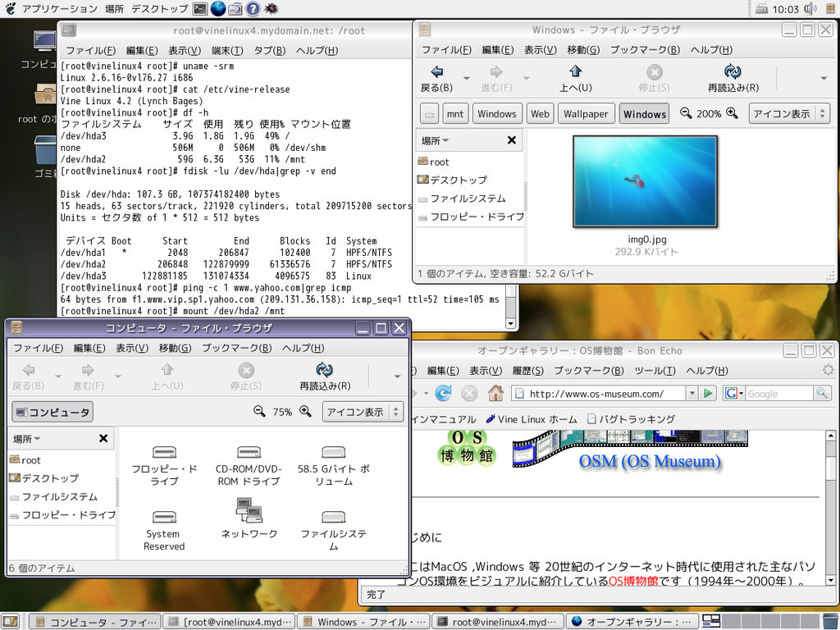Open the URL history dropdown in Bon Echo
This screenshot has width=840, height=630.
pos(692,394)
